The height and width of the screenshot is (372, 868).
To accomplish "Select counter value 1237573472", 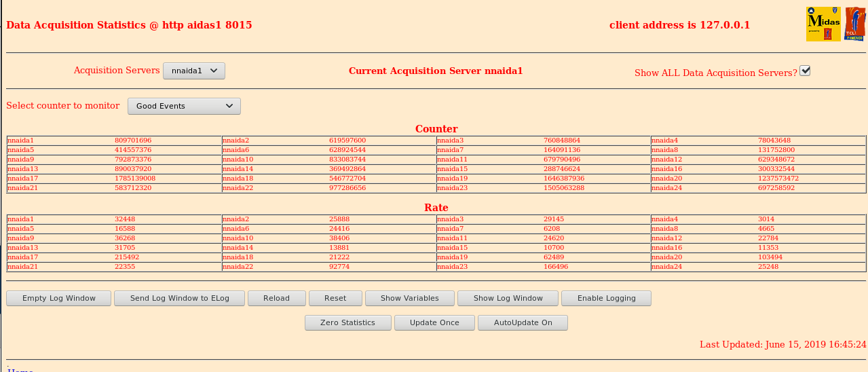I will coord(778,179).
